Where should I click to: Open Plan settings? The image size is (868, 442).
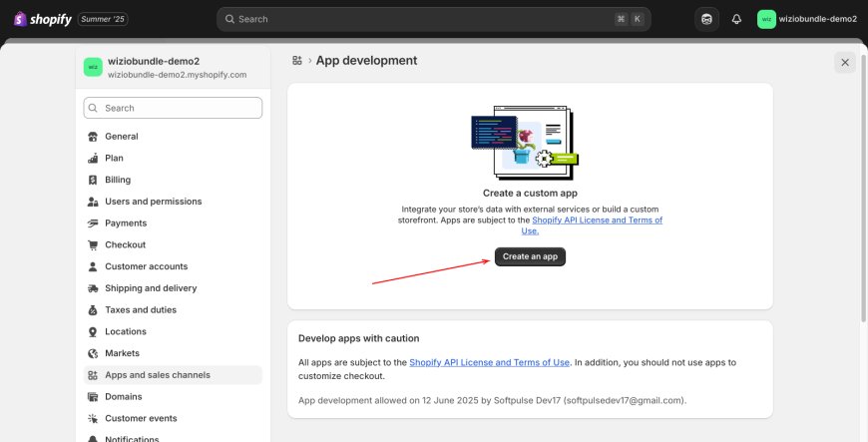[173, 158]
